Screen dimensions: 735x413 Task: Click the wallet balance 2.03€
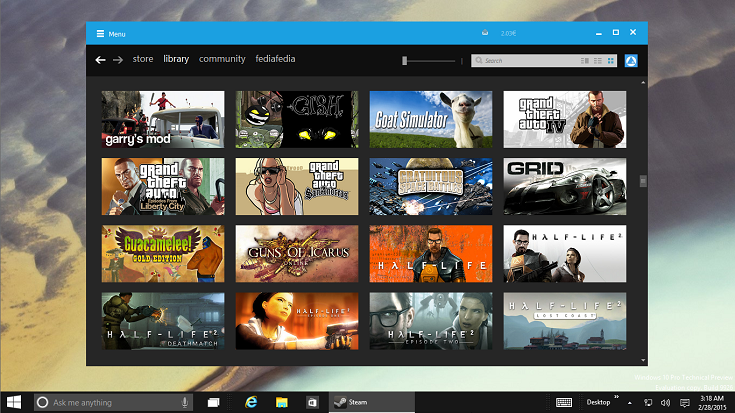[x=509, y=33]
